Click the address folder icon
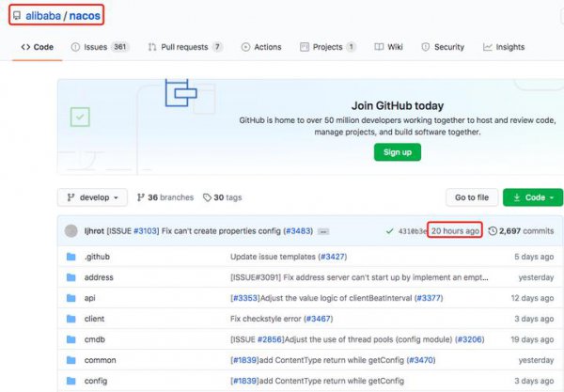Image resolution: width=564 pixels, height=392 pixels. [71, 277]
